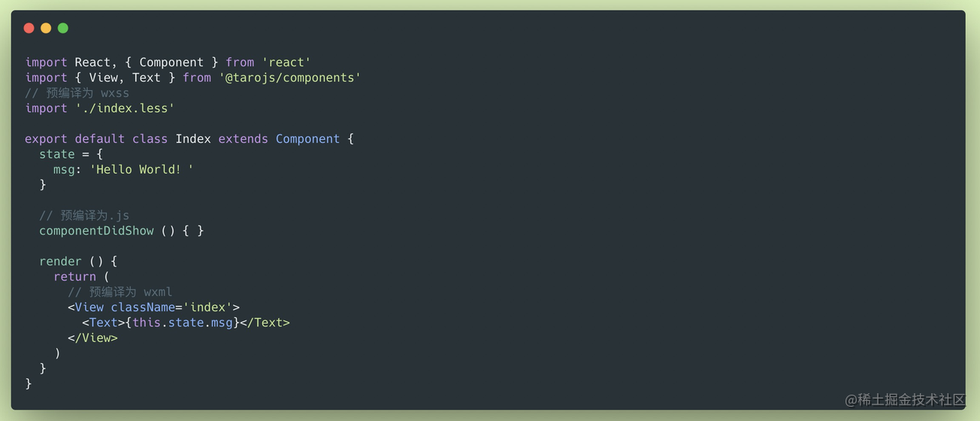The height and width of the screenshot is (421, 980).
Task: Click the closing </View> tag
Action: (92, 338)
